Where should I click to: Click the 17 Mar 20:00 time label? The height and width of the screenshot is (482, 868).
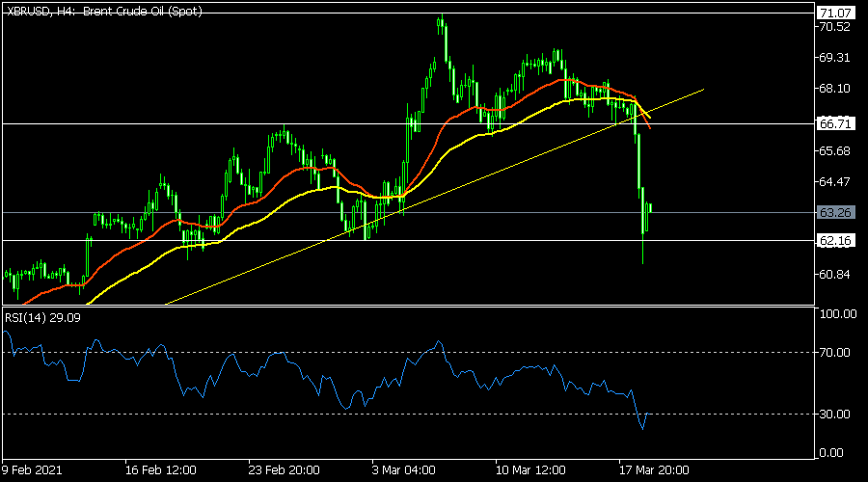[x=654, y=470]
